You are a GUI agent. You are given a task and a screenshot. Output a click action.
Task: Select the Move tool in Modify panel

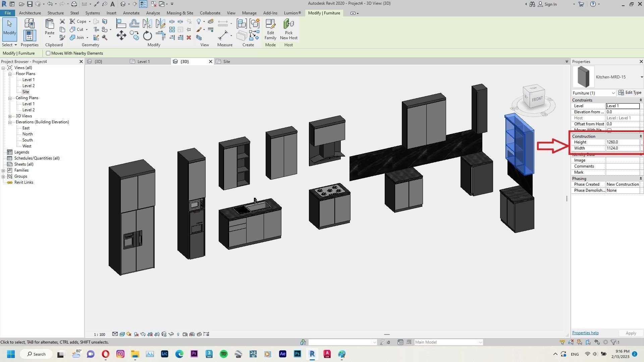121,36
